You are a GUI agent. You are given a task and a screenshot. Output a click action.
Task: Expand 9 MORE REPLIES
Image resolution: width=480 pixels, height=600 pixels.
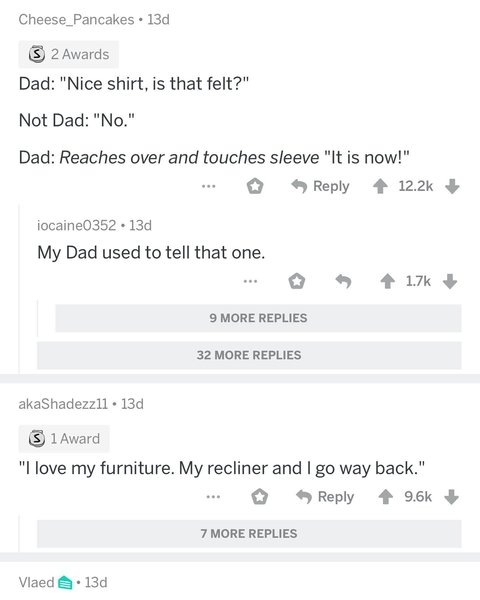[258, 318]
